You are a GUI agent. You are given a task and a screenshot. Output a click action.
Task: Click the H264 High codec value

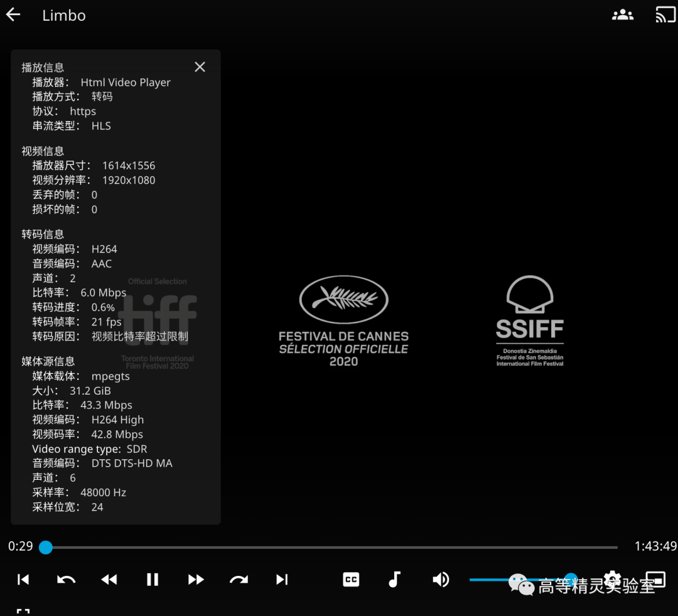coord(117,420)
